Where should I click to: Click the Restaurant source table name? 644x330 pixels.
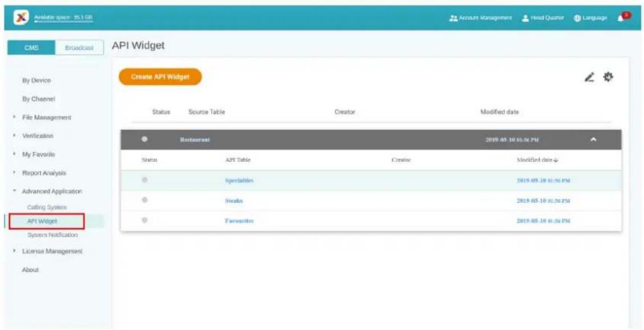tap(195, 140)
